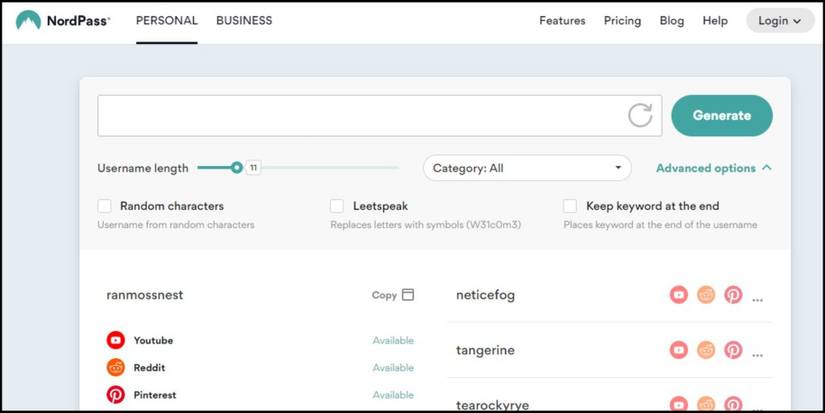
Task: Click the NordPass logo
Action: (63, 21)
